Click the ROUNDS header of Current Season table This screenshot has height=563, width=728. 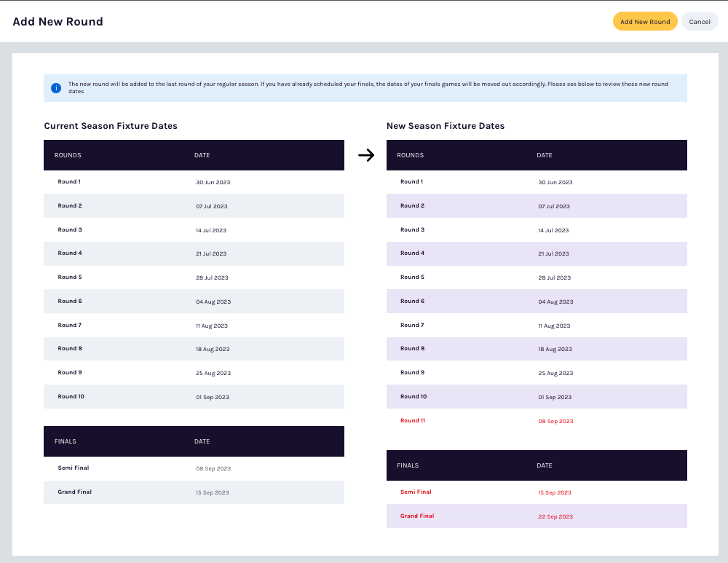click(69, 155)
